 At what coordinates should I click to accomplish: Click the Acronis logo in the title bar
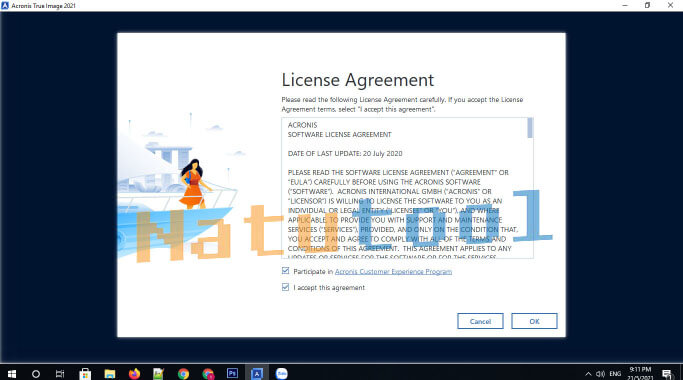click(5, 6)
